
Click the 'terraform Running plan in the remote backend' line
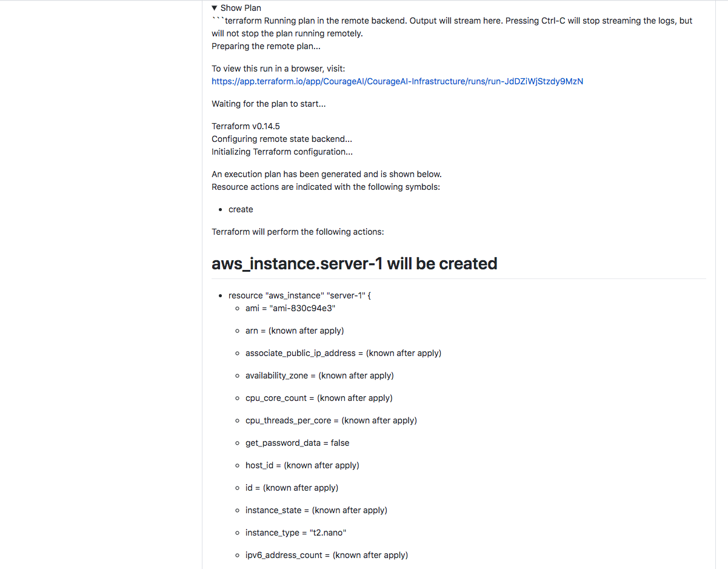452,27
